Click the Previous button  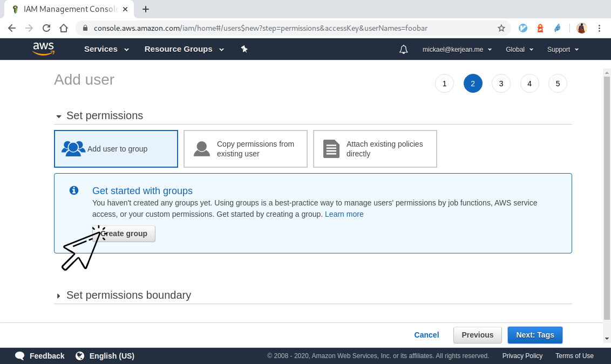pyautogui.click(x=477, y=335)
